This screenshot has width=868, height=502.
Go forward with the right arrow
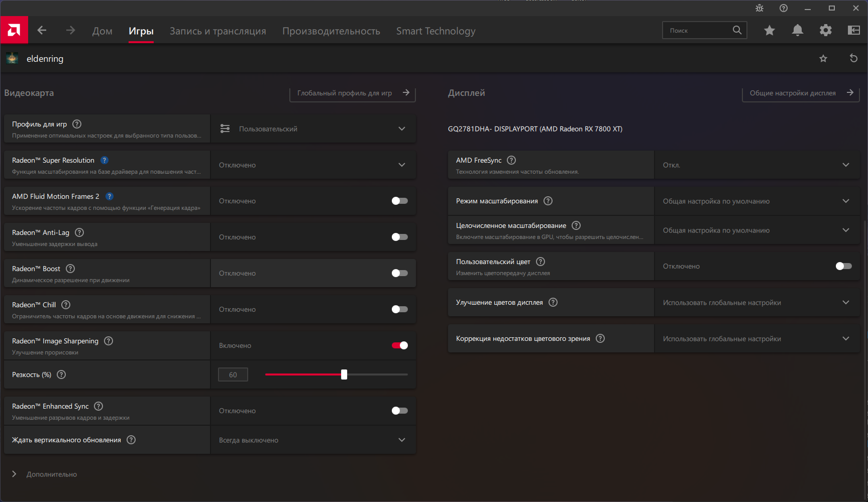click(71, 31)
